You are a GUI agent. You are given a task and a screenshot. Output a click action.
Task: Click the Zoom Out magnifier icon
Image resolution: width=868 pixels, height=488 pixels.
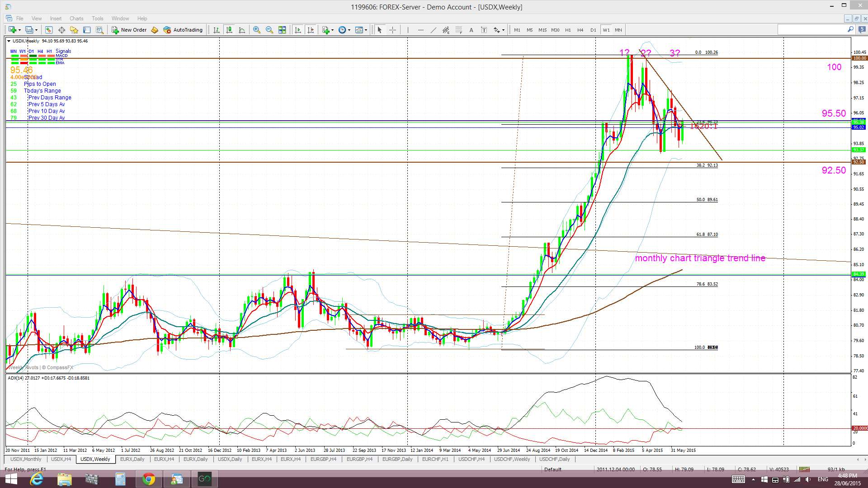(269, 30)
